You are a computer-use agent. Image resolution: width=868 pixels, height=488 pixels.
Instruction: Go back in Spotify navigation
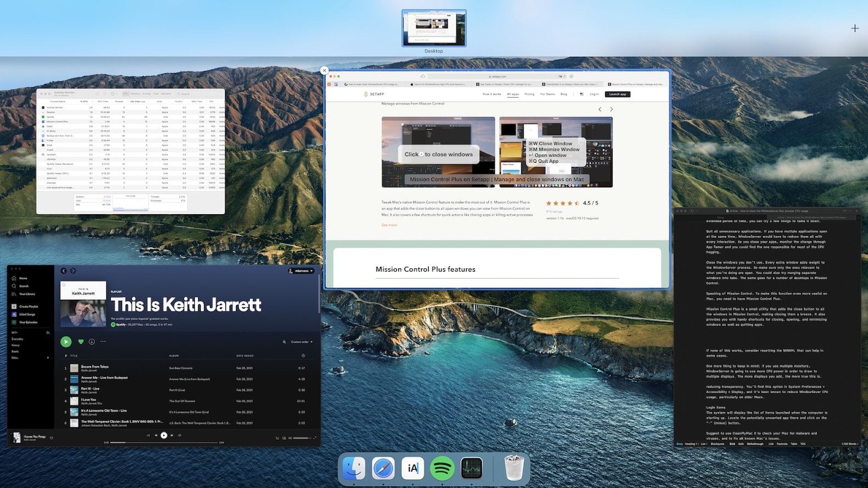64,271
